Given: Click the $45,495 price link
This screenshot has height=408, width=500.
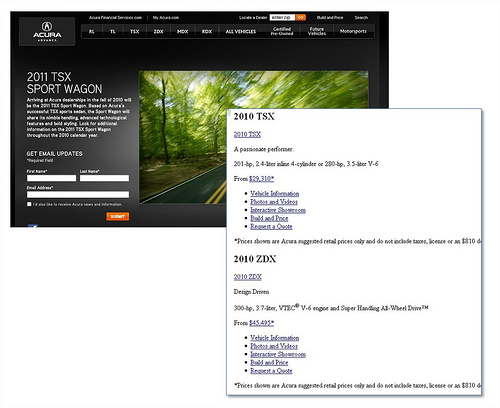Looking at the screenshot, I should pos(261,323).
